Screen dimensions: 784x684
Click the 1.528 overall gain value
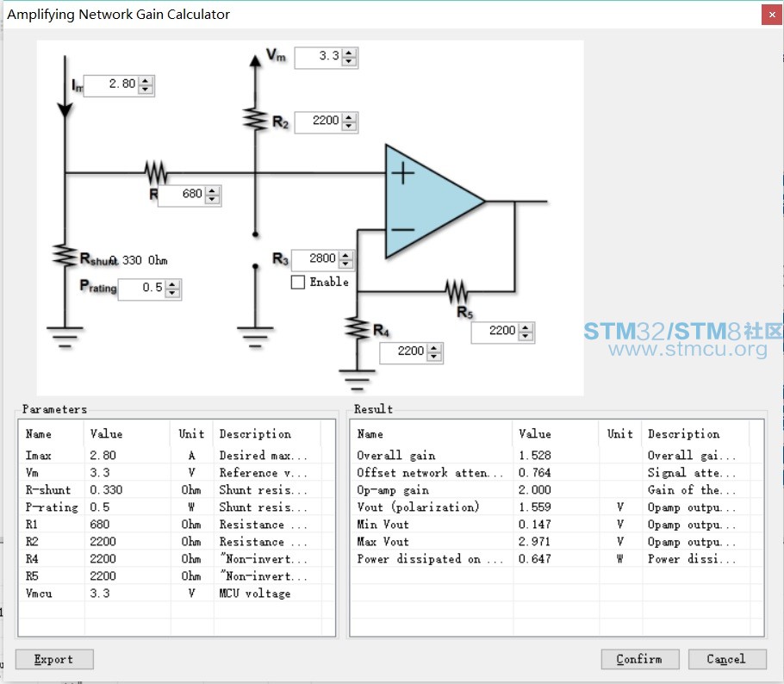coord(534,455)
